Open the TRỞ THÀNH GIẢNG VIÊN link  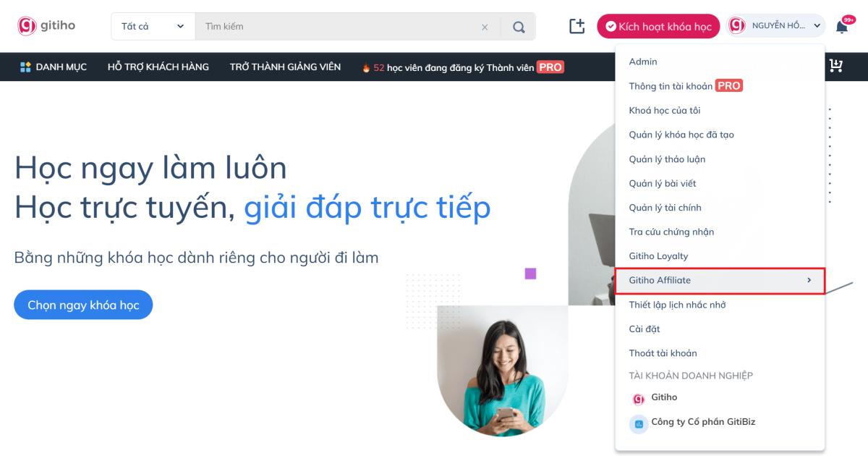285,67
